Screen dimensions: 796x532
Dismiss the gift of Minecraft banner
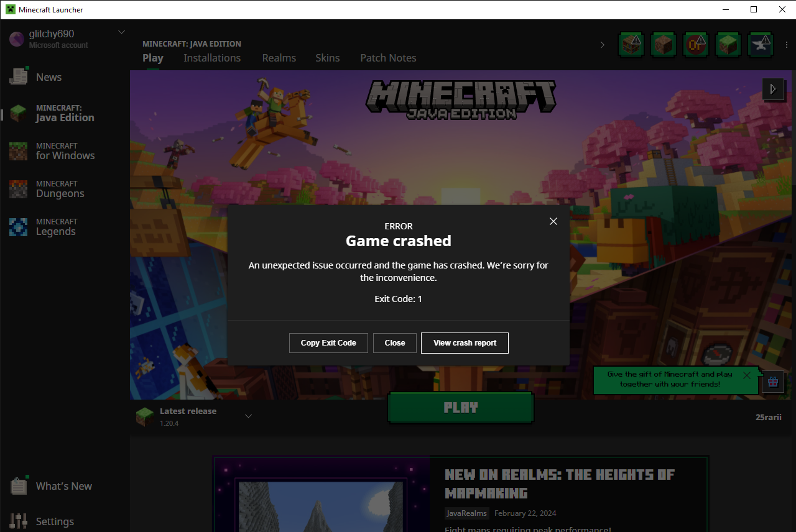pos(747,375)
